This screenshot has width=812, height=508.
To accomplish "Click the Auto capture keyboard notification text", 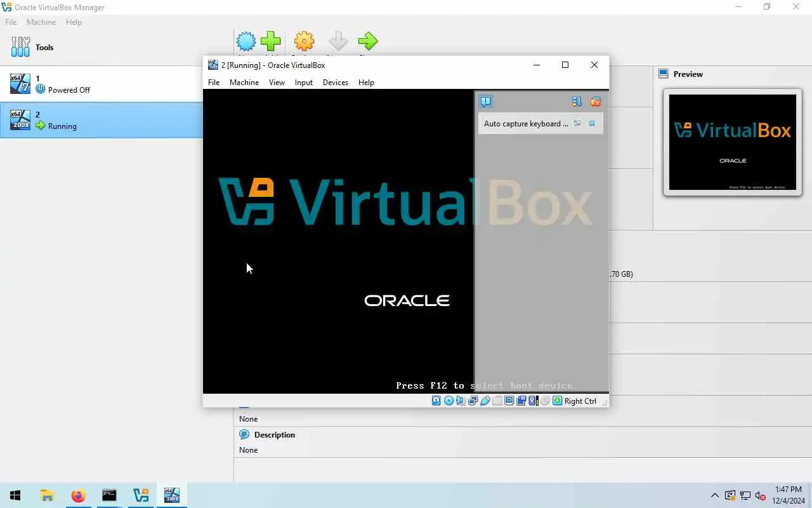I will pyautogui.click(x=526, y=123).
